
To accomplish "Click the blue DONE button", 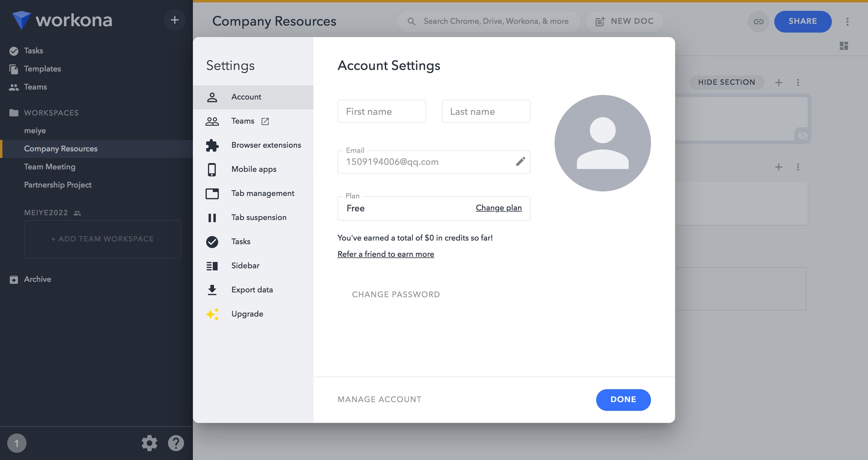I will click(623, 400).
